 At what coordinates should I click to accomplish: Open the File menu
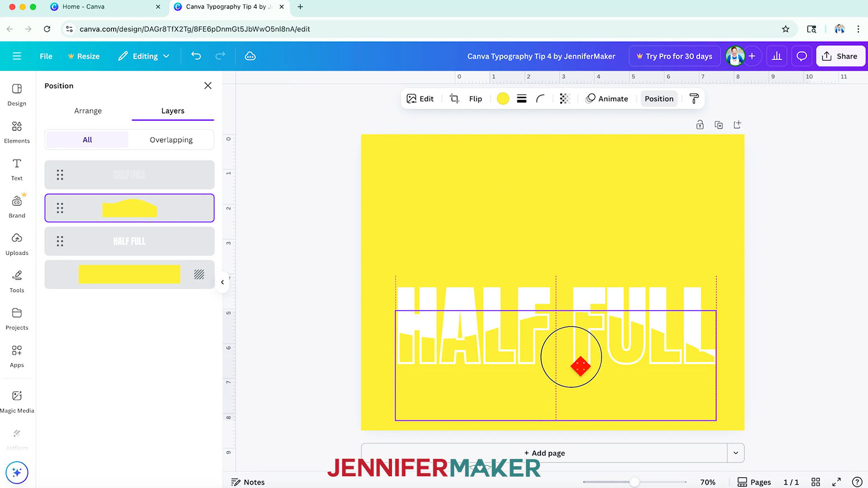[46, 56]
